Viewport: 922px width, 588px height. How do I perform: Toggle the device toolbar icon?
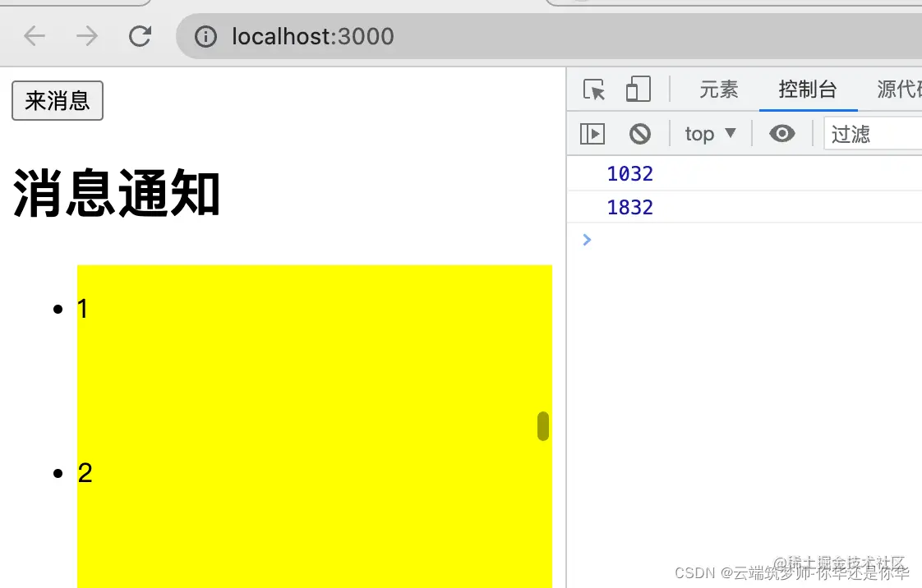tap(638, 90)
